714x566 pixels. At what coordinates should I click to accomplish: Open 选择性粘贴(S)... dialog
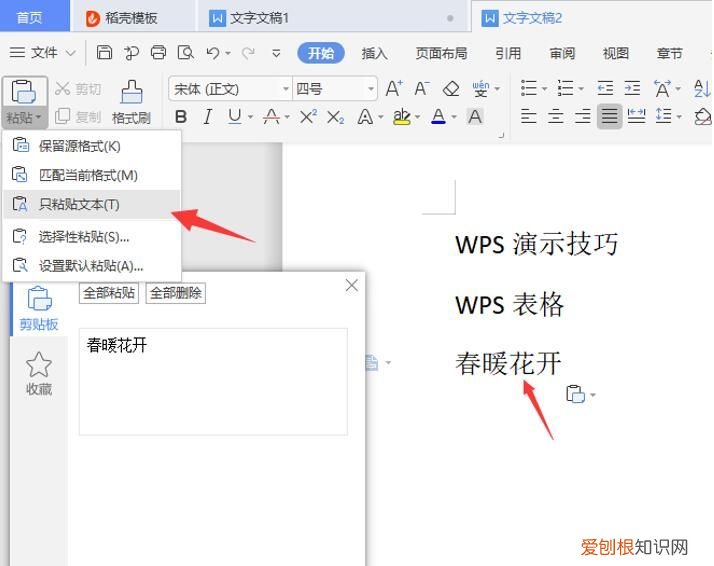(x=92, y=237)
